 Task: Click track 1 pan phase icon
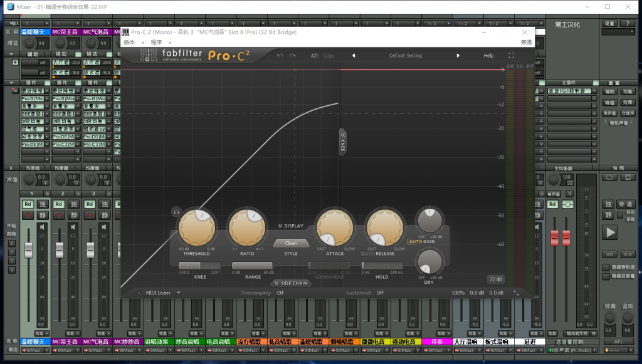coord(45,182)
